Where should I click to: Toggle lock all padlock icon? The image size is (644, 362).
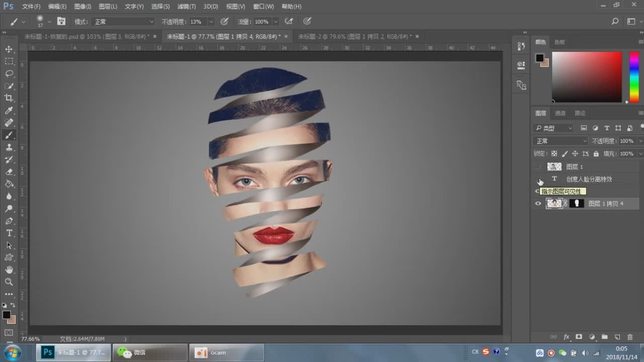tap(596, 154)
